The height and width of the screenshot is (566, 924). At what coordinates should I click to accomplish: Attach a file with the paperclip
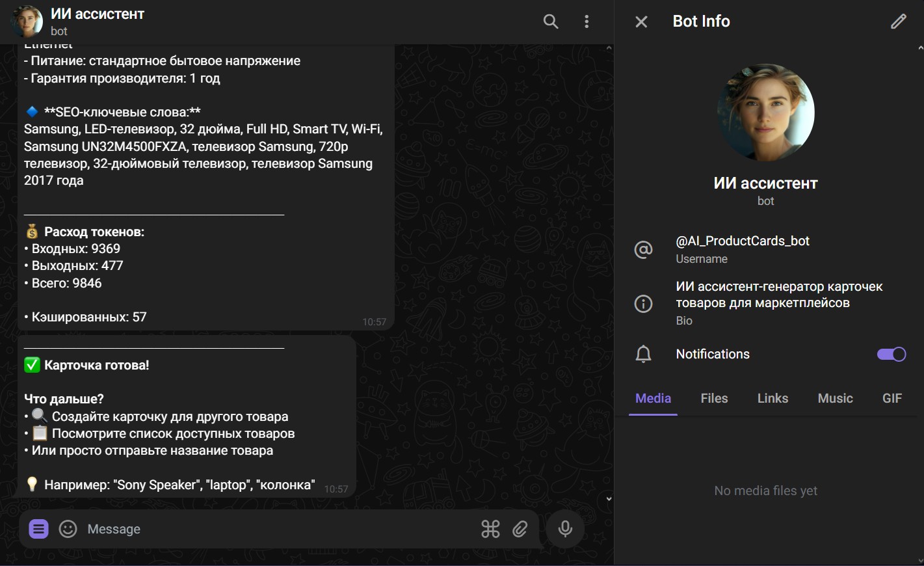click(x=520, y=529)
